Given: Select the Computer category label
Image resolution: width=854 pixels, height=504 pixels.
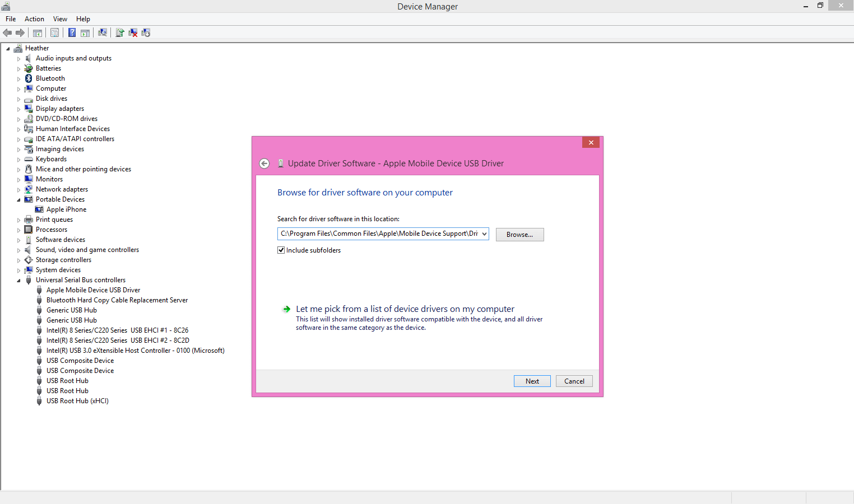Looking at the screenshot, I should click(x=51, y=88).
